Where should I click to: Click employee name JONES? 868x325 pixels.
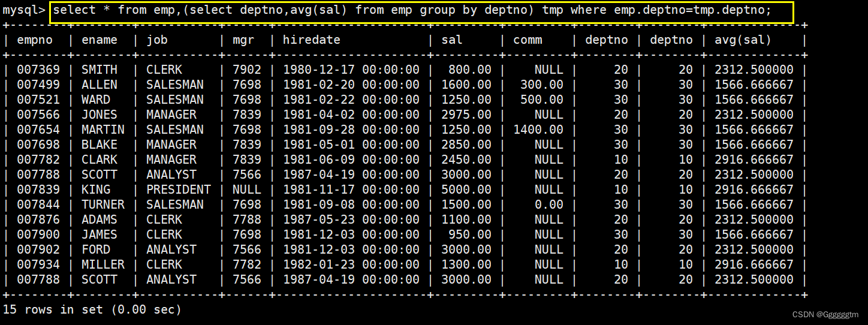pyautogui.click(x=100, y=115)
